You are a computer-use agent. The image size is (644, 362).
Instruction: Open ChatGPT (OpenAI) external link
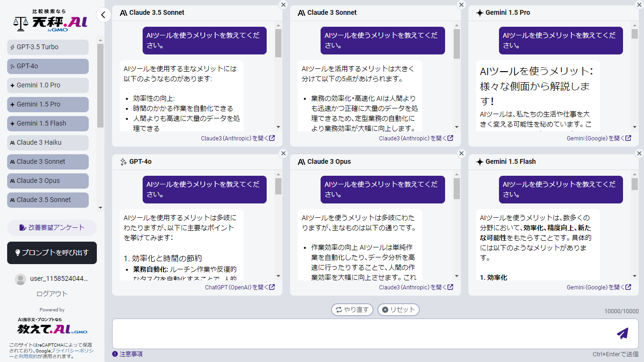(x=239, y=287)
